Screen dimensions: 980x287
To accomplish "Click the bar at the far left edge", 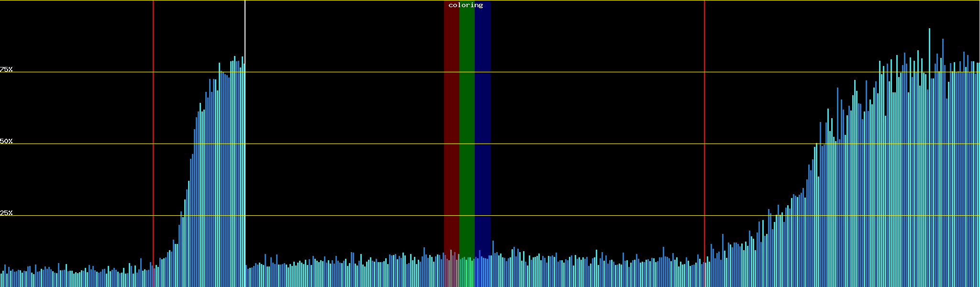I will [x=1, y=281].
